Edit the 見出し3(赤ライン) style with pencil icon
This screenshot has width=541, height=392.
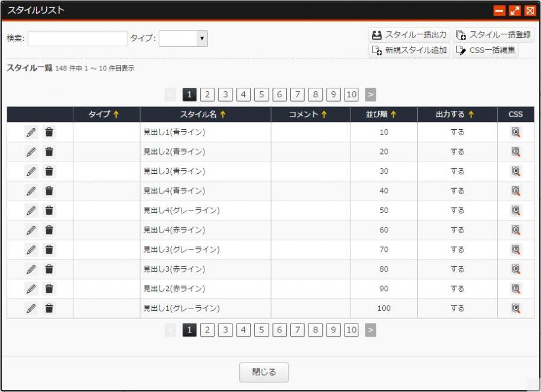point(31,269)
